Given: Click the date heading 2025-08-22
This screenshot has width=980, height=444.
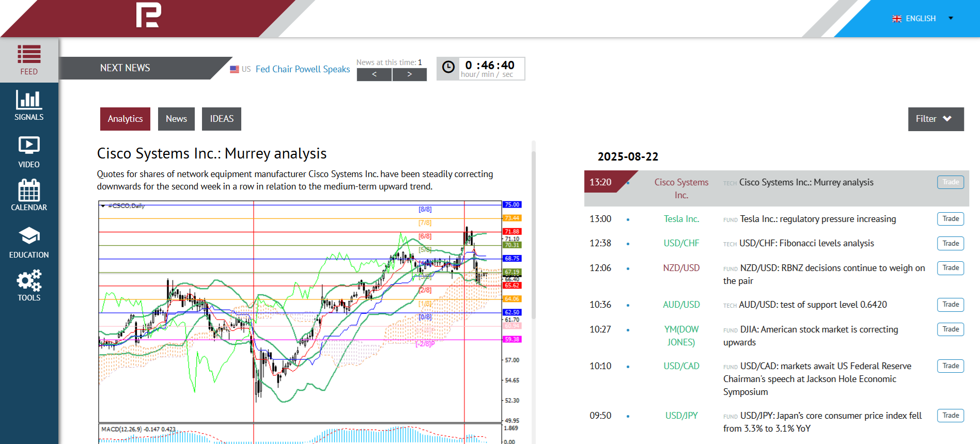Looking at the screenshot, I should [628, 157].
